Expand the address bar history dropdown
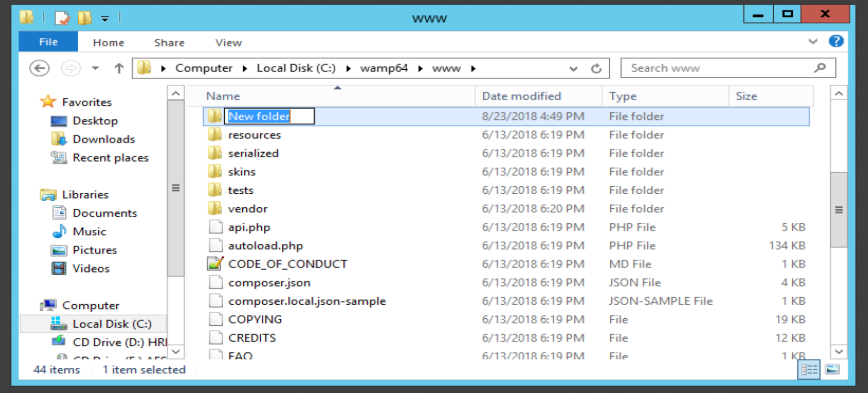 pyautogui.click(x=573, y=69)
